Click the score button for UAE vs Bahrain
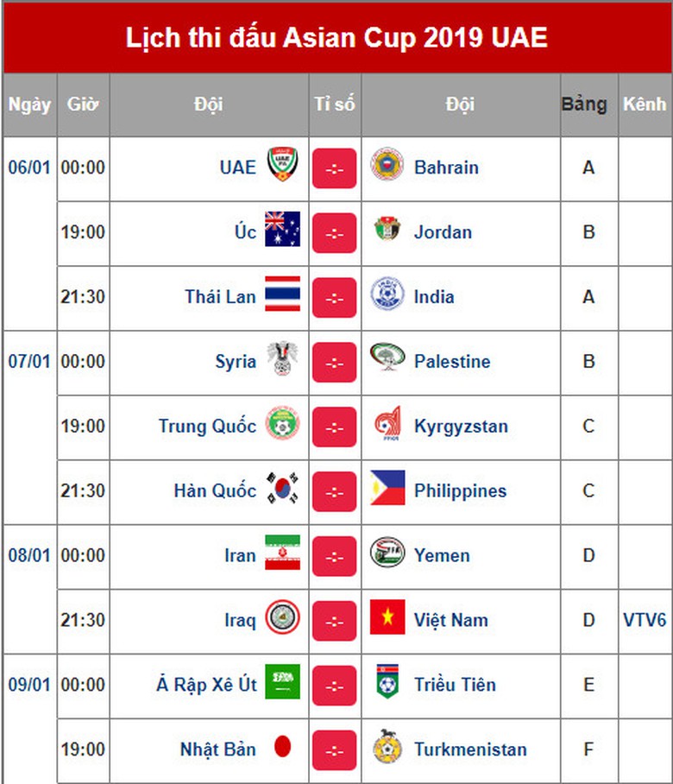The height and width of the screenshot is (784, 673). click(x=334, y=168)
